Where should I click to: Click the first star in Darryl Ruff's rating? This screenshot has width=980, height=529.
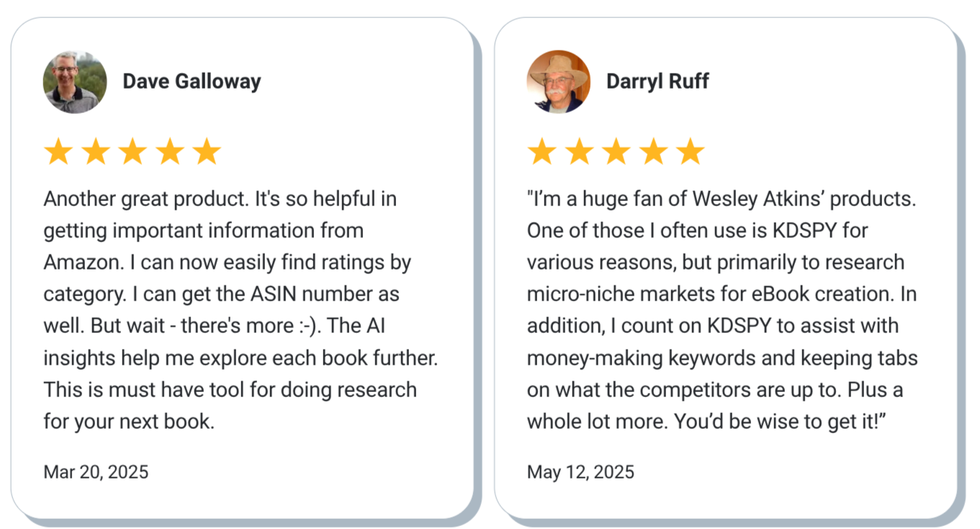(x=541, y=152)
